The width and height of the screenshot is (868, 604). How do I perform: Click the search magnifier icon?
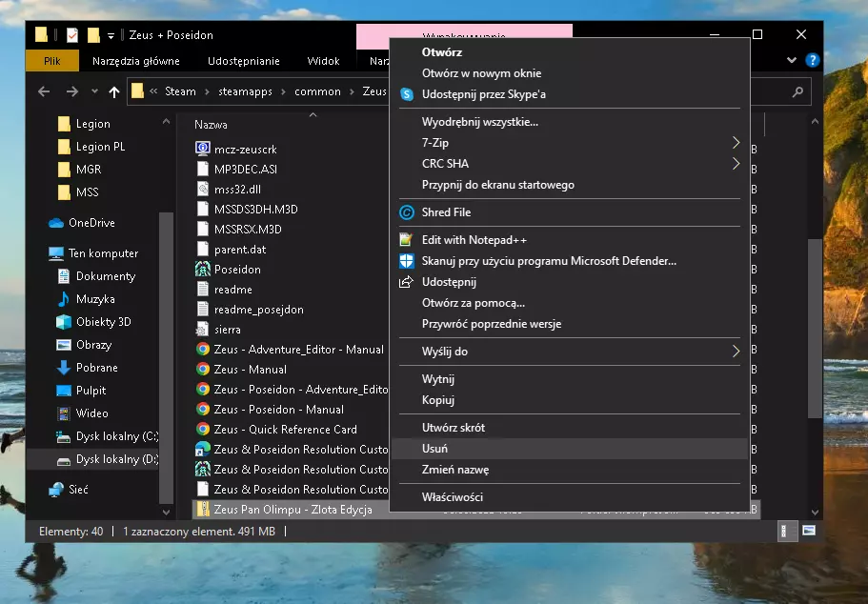pyautogui.click(x=797, y=91)
